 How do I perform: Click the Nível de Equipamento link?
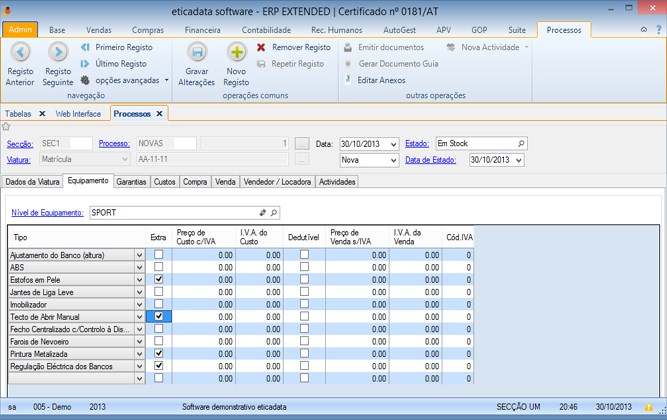(x=47, y=213)
